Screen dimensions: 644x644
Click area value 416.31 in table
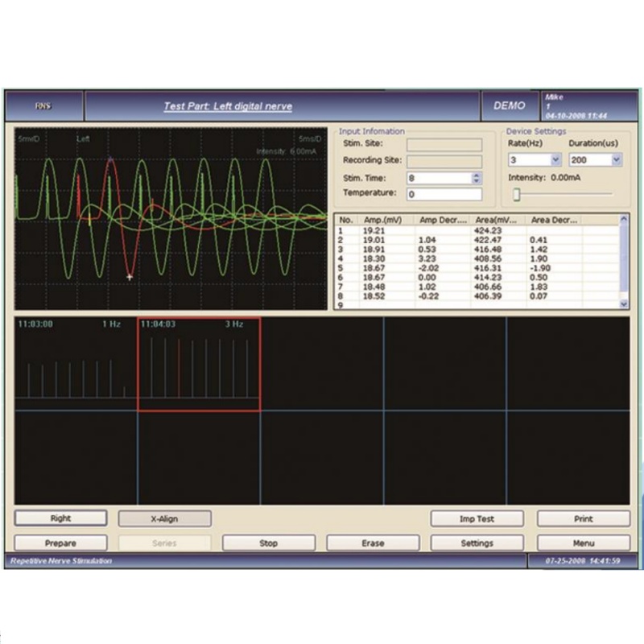(488, 268)
